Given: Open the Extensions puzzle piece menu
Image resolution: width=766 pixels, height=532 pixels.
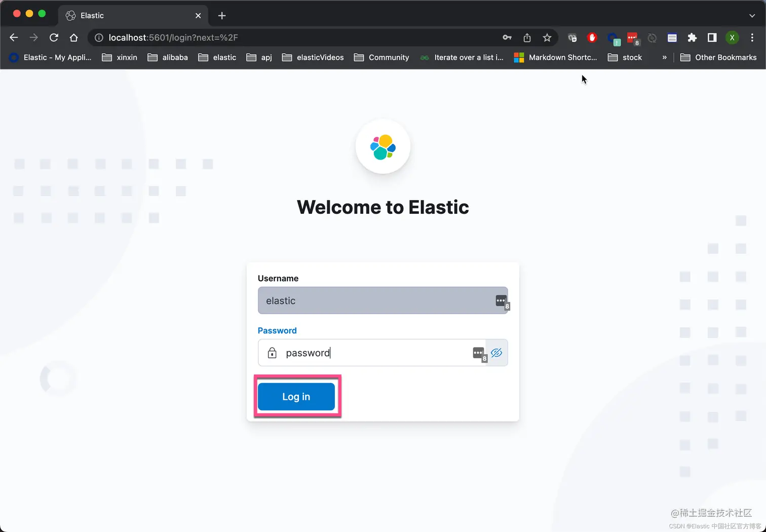Looking at the screenshot, I should click(692, 37).
